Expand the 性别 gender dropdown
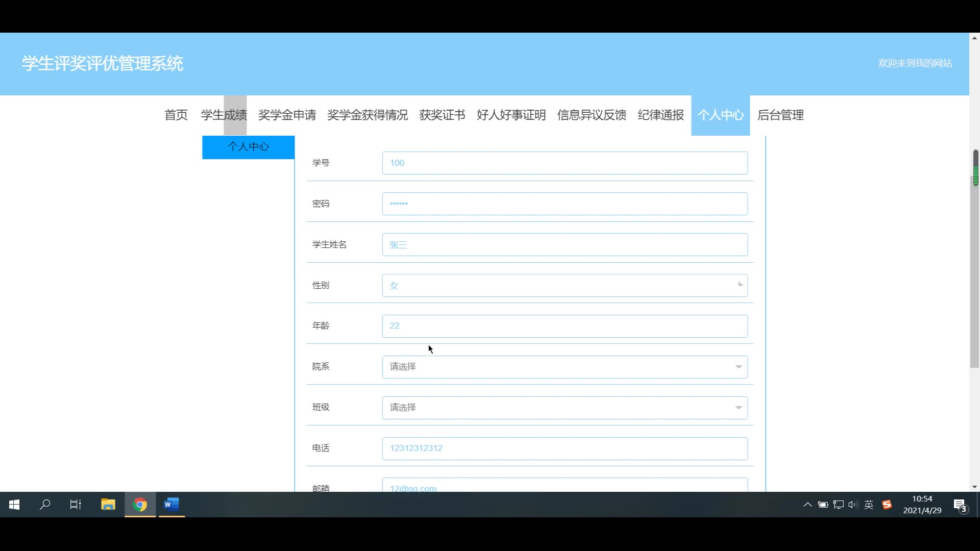 click(565, 285)
